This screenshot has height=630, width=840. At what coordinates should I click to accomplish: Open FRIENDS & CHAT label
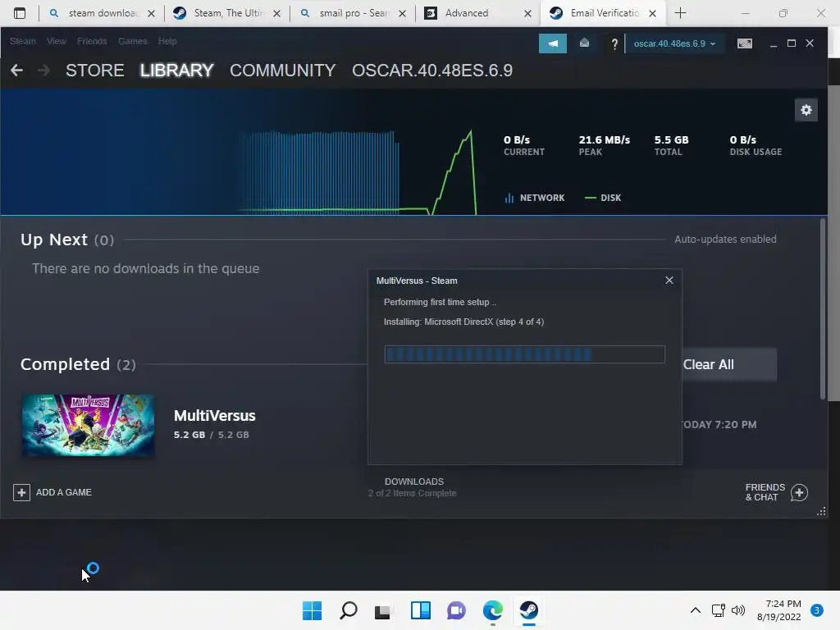(765, 492)
